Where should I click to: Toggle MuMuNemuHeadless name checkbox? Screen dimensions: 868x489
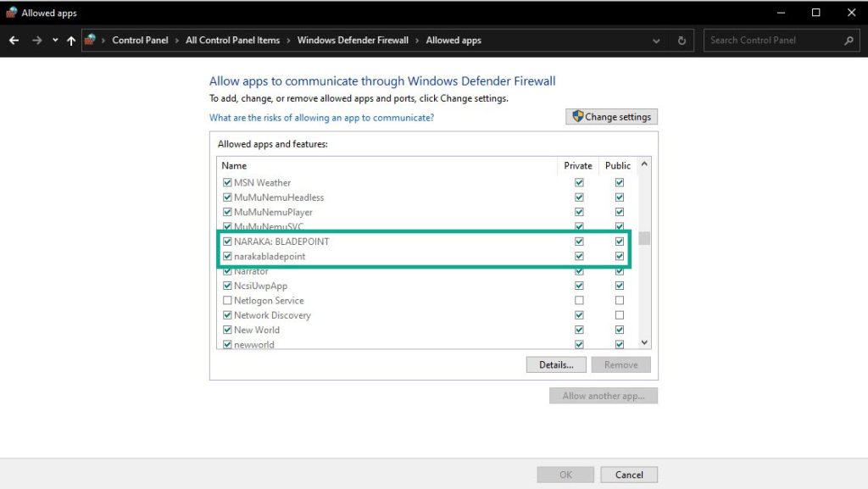click(x=227, y=197)
